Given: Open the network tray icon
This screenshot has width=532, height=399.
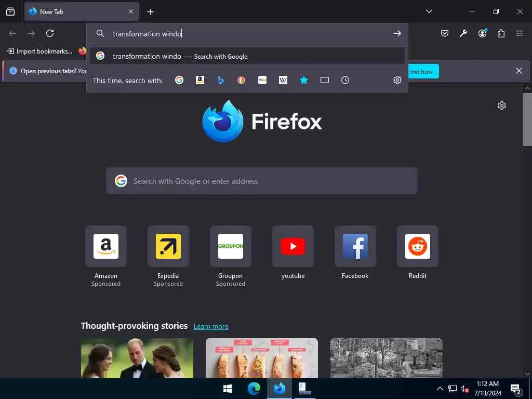Looking at the screenshot, I should (x=453, y=389).
